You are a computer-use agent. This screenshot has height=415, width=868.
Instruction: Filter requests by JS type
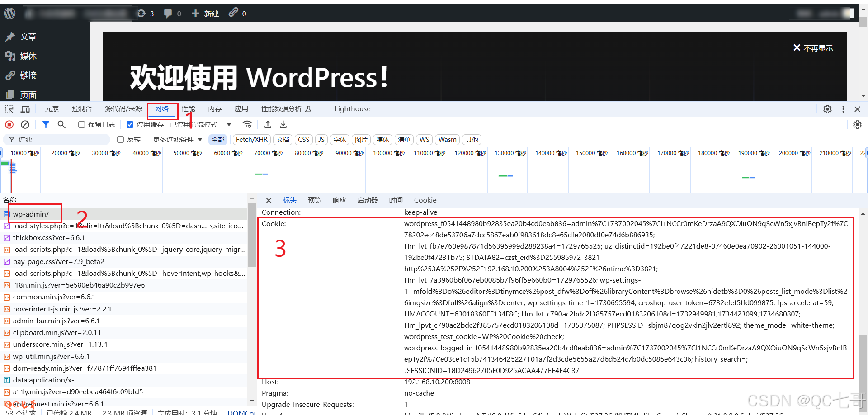(321, 140)
